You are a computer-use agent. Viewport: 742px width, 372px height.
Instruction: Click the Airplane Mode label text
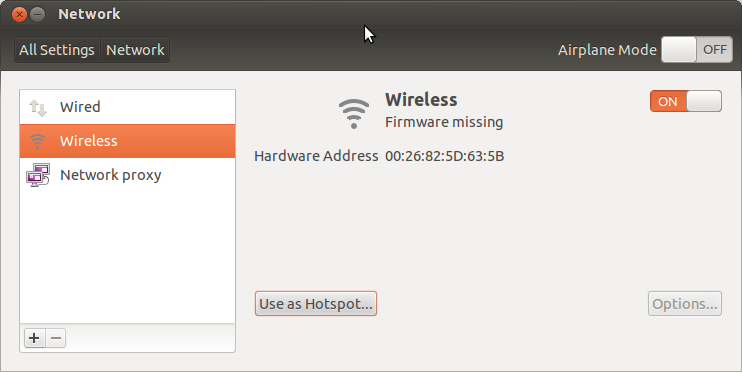[607, 50]
